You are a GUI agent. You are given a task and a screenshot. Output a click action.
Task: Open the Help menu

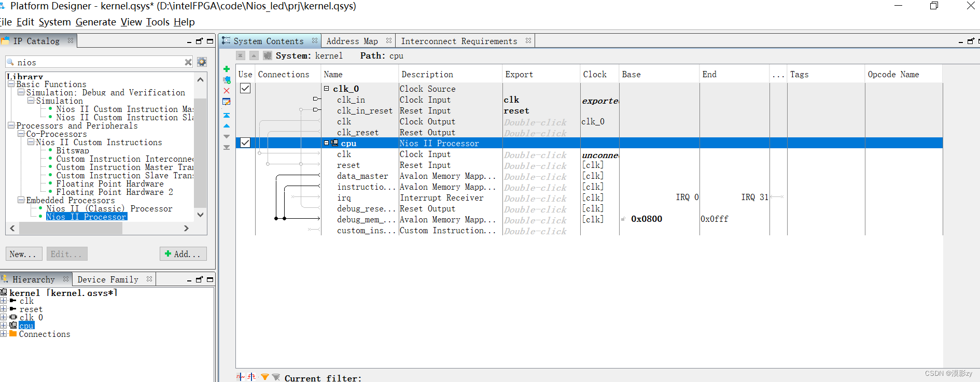point(184,22)
